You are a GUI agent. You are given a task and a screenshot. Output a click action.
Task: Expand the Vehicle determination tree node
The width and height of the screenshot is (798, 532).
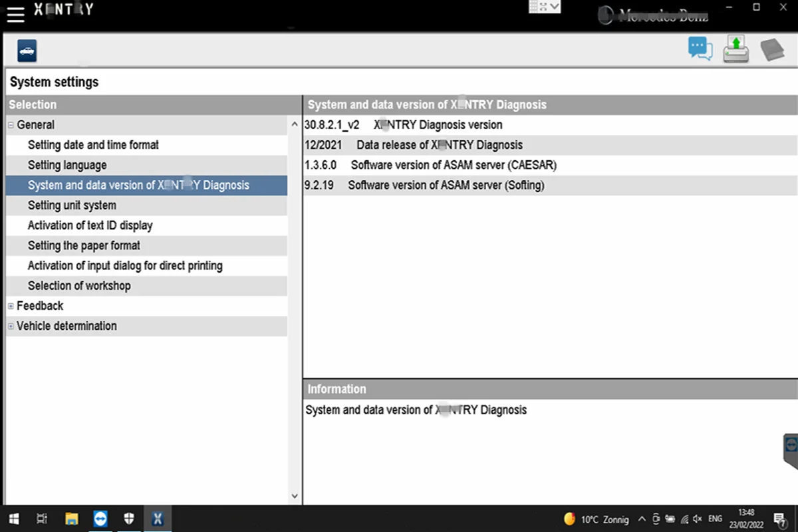[11, 326]
